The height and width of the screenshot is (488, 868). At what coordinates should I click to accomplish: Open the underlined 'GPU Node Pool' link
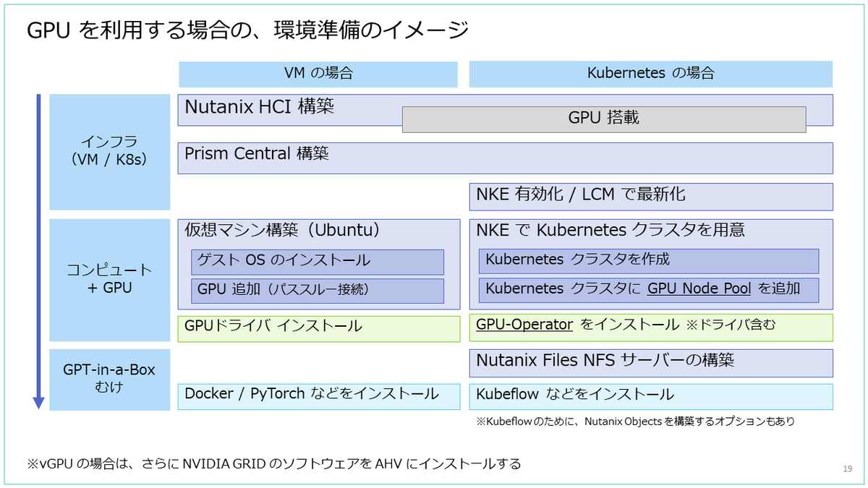click(700, 288)
